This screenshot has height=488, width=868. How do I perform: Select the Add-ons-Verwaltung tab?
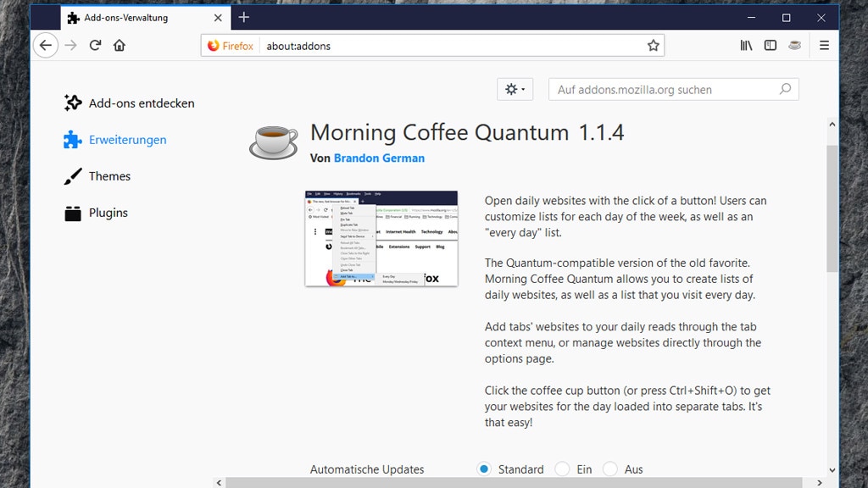tap(145, 18)
